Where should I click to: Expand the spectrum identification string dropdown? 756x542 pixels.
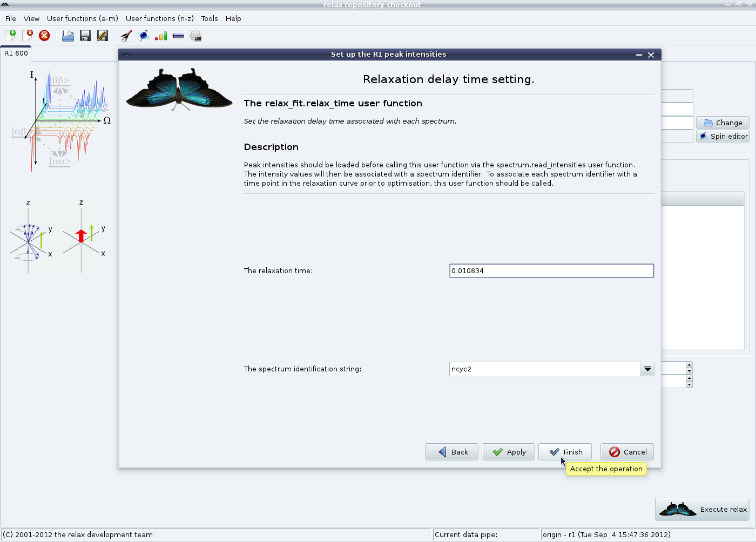[x=647, y=369]
